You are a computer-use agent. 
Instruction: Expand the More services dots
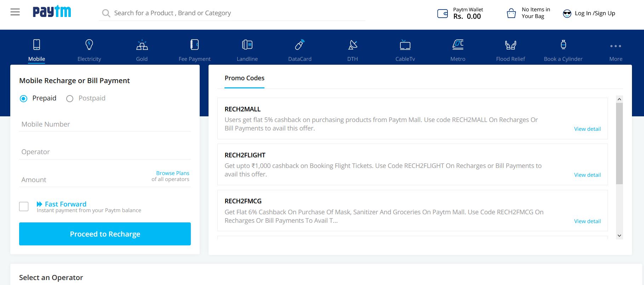pos(616,46)
